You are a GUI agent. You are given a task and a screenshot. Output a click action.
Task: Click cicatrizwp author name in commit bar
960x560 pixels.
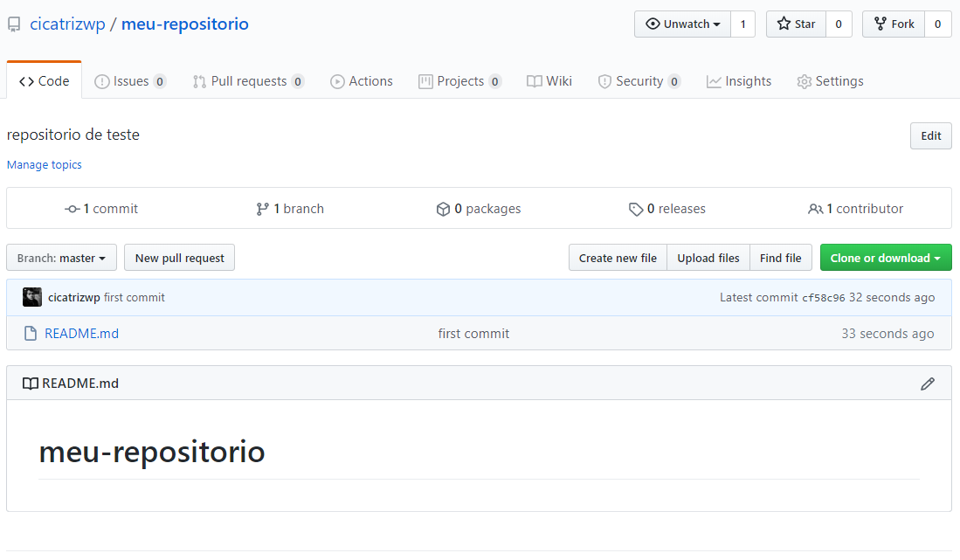tap(74, 297)
